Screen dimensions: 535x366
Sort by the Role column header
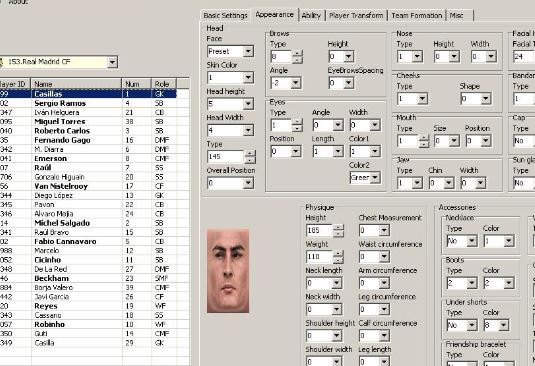tap(164, 84)
